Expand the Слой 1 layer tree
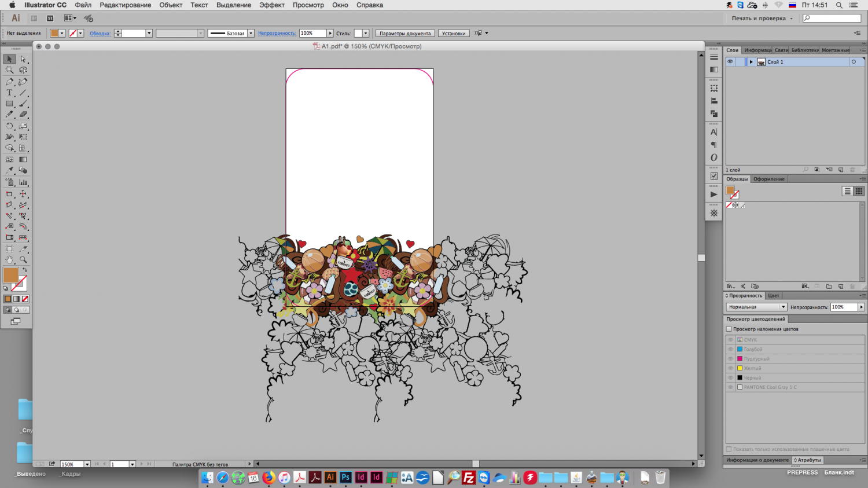 point(751,62)
